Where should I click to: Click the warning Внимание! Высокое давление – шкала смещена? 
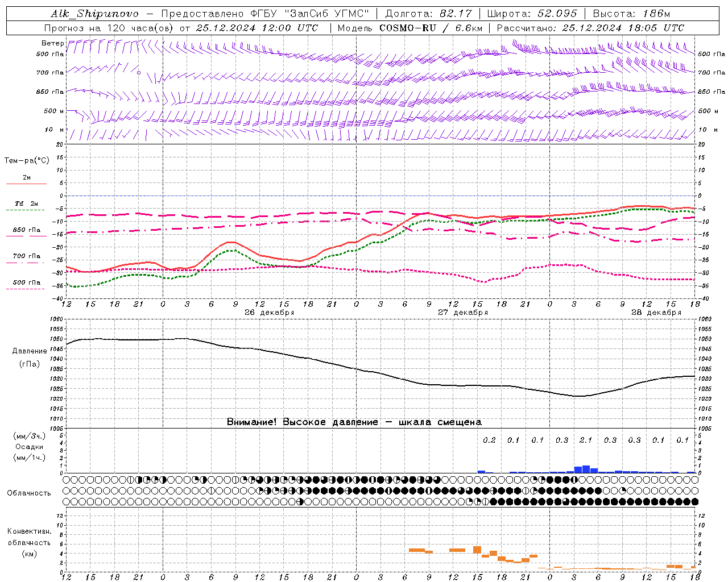point(354,422)
